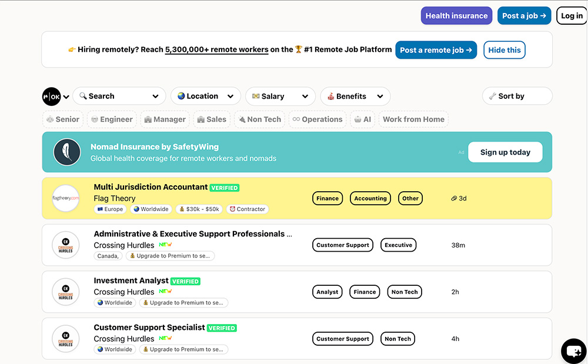Click the Remote OK logo icon
The image size is (588, 364).
click(x=51, y=96)
